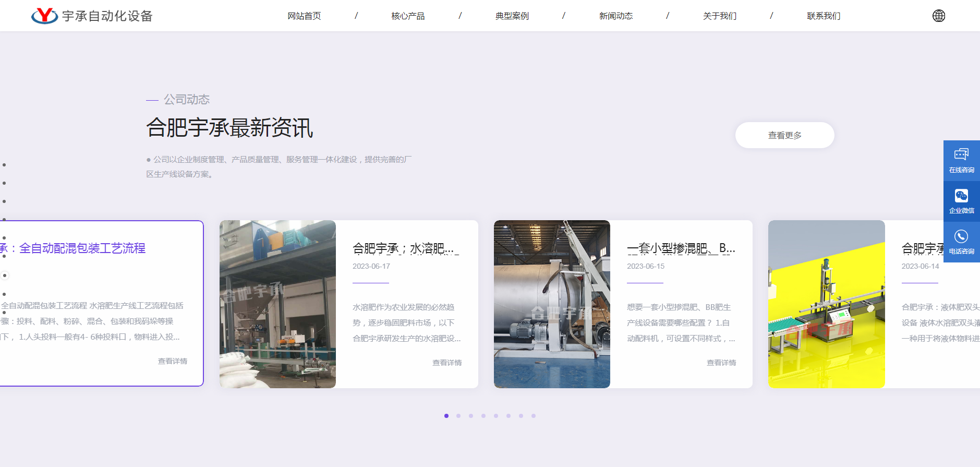Click the 查看更多 button
This screenshot has height=467, width=980.
pos(784,135)
